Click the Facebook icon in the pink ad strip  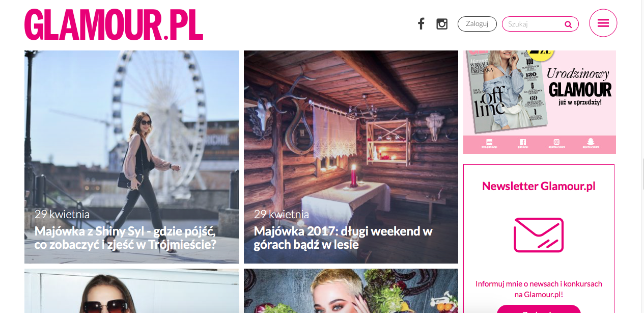522,142
